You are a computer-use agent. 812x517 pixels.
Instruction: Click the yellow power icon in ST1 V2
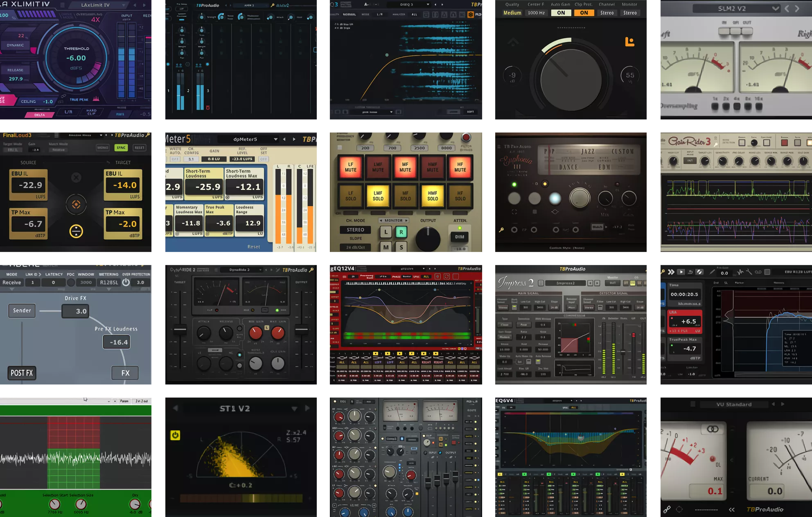click(x=175, y=435)
